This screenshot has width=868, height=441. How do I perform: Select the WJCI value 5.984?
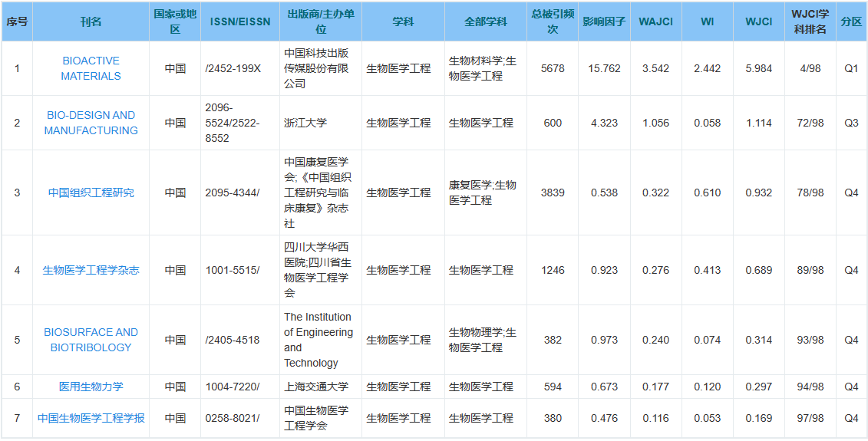click(758, 68)
